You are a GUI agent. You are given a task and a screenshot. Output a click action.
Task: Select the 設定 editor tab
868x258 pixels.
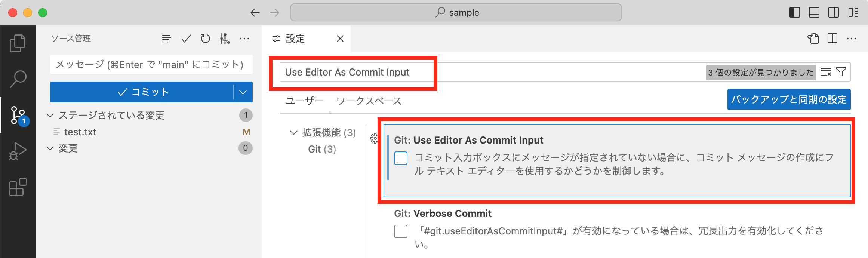click(x=295, y=39)
